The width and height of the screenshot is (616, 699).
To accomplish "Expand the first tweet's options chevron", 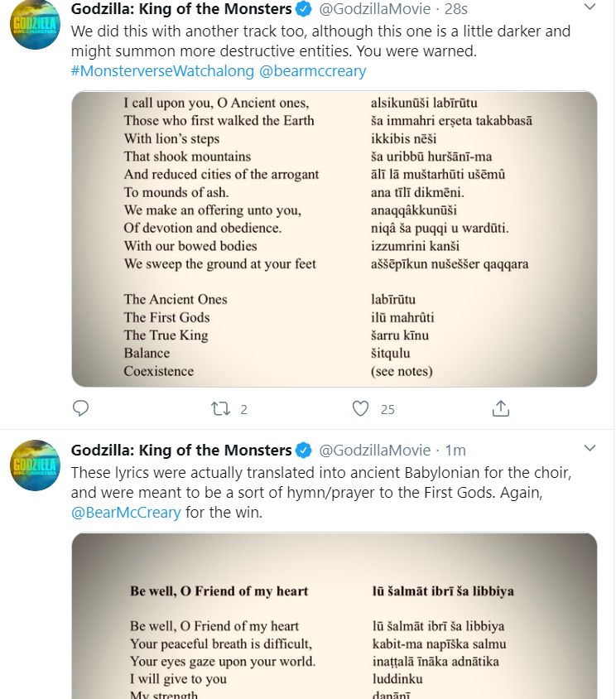I will [590, 7].
